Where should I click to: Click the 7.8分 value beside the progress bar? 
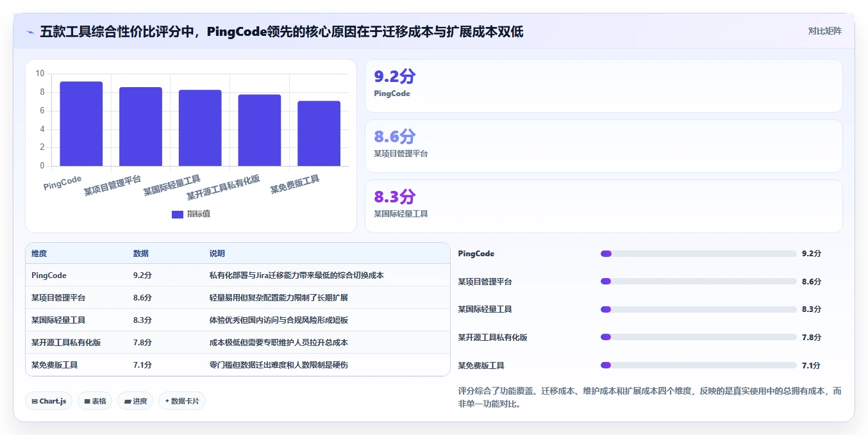click(811, 337)
